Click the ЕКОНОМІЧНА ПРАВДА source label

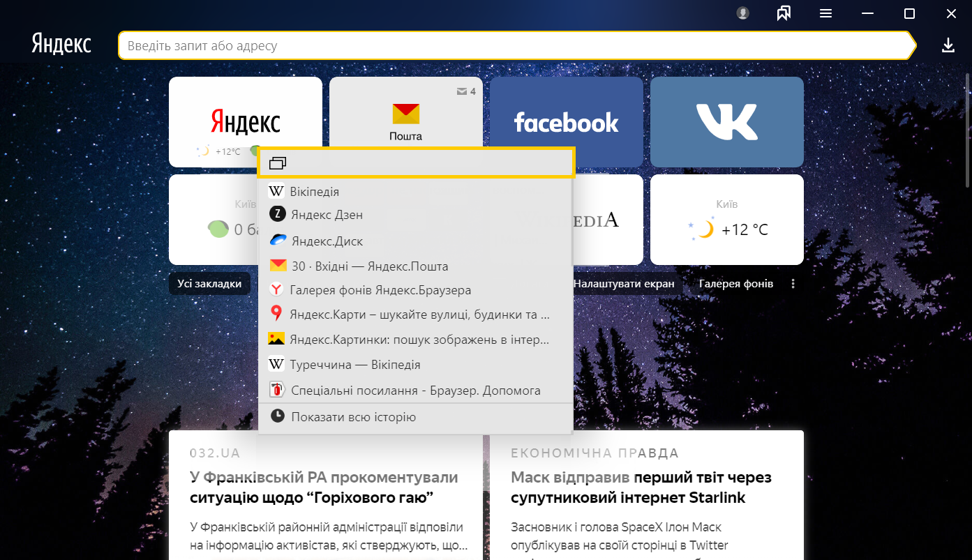[595, 453]
